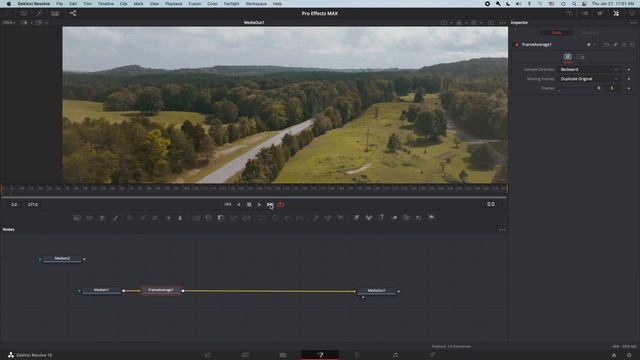Viewport: 640px width, 360px height.
Task: Open the Playback menu
Action: (x=173, y=4)
